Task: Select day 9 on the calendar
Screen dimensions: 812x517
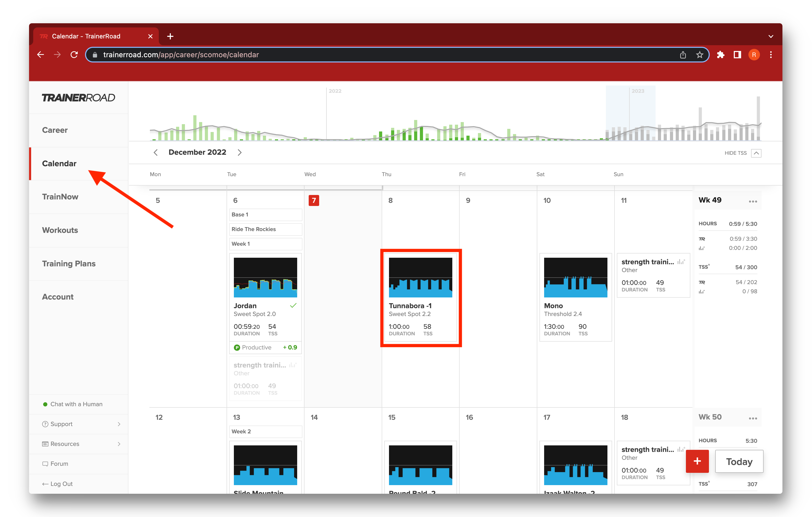Action: tap(468, 200)
